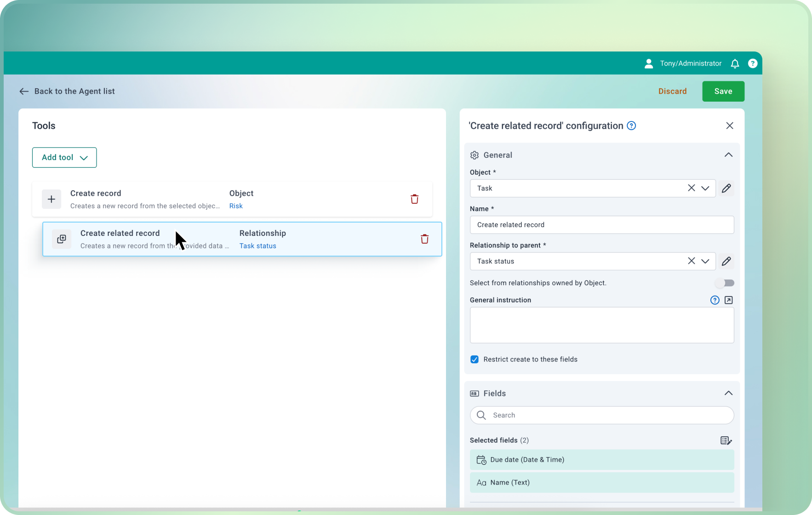Image resolution: width=812 pixels, height=515 pixels.
Task: Open the Add tool dropdown
Action: [64, 157]
